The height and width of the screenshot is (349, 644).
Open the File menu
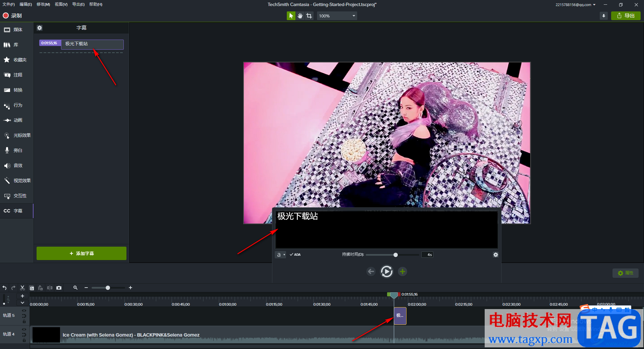pyautogui.click(x=9, y=4)
